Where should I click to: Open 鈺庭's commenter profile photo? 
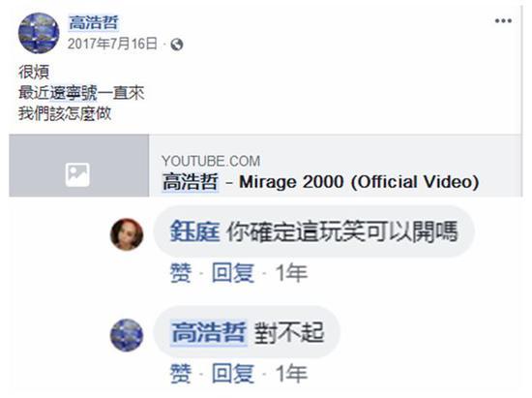pos(127,234)
